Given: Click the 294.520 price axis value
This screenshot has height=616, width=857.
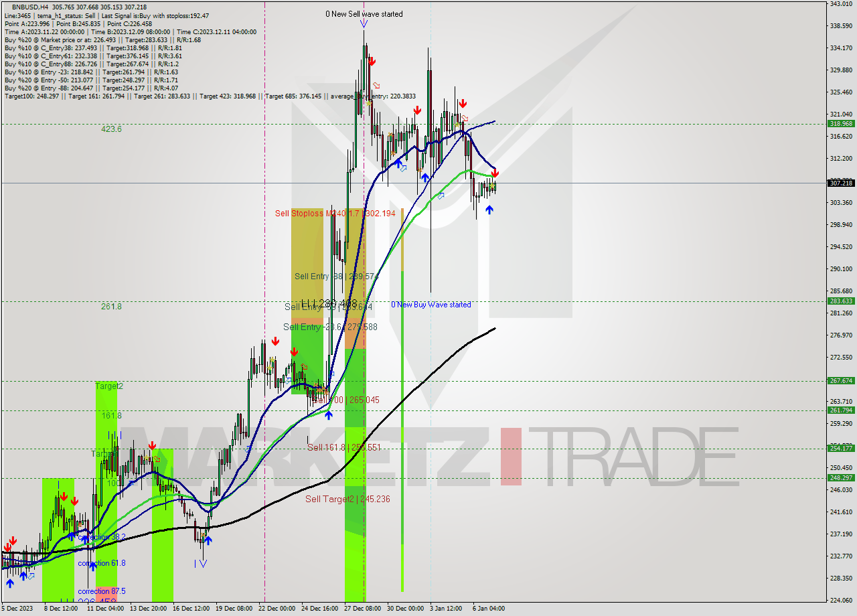Looking at the screenshot, I should [841, 246].
